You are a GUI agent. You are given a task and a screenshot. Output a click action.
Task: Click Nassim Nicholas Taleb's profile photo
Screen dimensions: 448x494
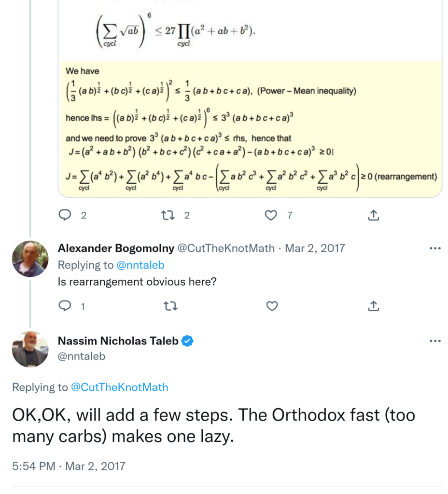pyautogui.click(x=30, y=349)
